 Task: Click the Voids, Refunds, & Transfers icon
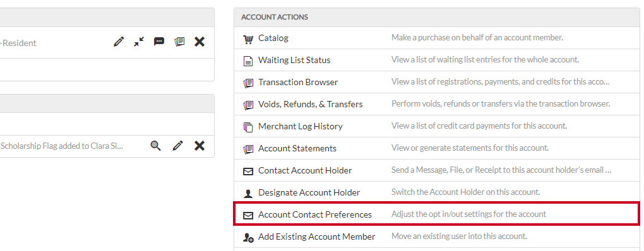[x=248, y=105]
